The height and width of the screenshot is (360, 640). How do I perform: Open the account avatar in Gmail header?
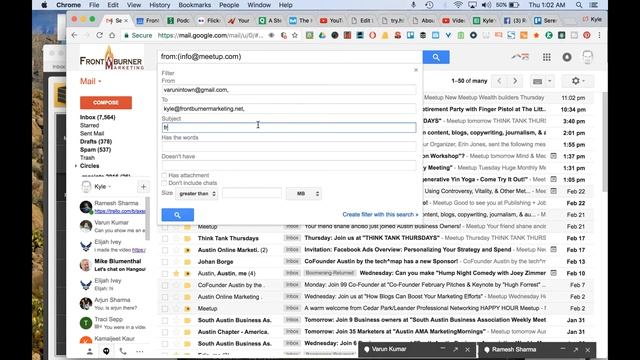tap(587, 57)
